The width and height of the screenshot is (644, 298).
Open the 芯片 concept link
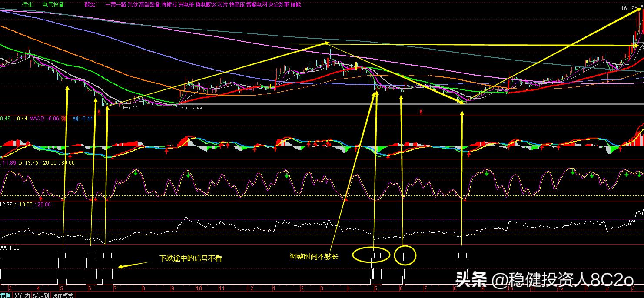(222, 4)
